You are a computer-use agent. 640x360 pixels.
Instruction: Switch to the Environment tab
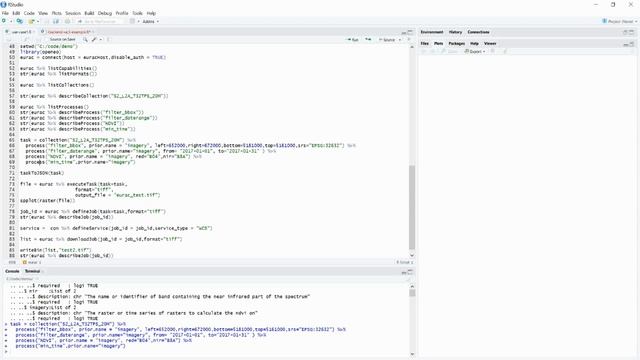pos(432,32)
